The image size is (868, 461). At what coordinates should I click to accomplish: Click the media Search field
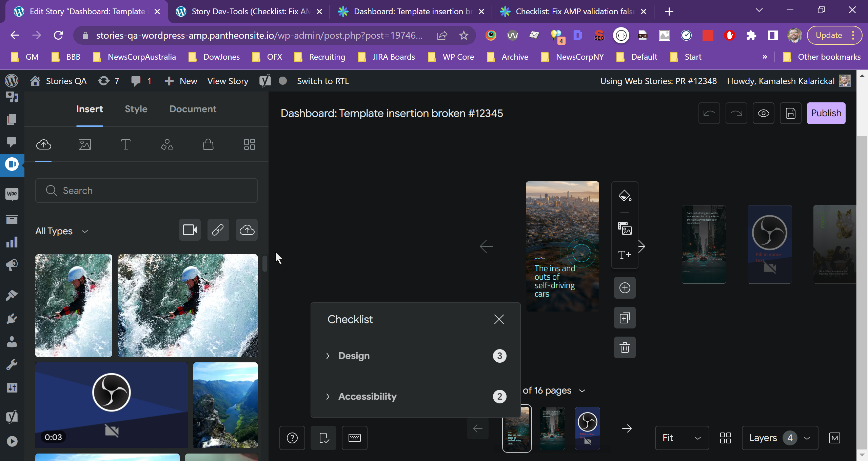point(146,191)
